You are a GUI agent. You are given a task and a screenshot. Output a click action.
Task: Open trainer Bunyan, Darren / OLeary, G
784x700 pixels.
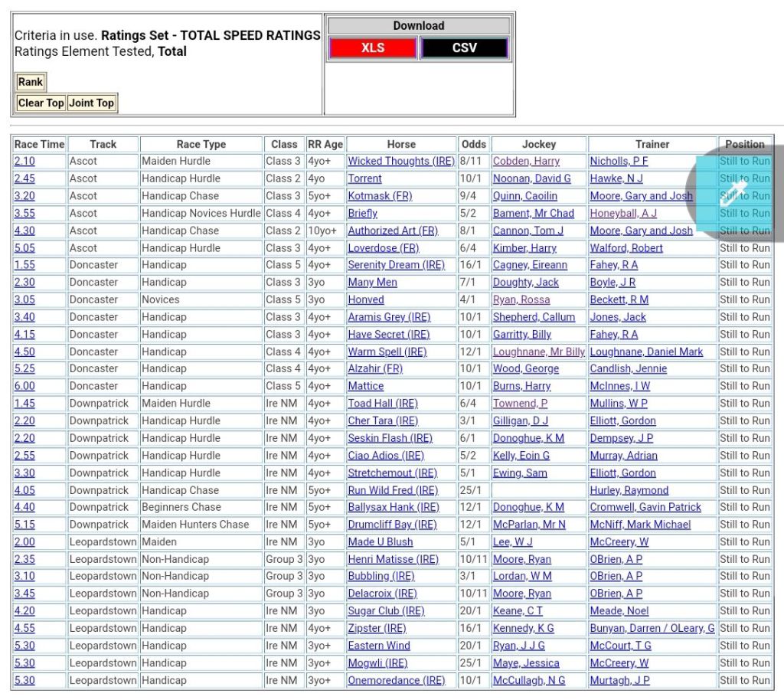pos(652,628)
